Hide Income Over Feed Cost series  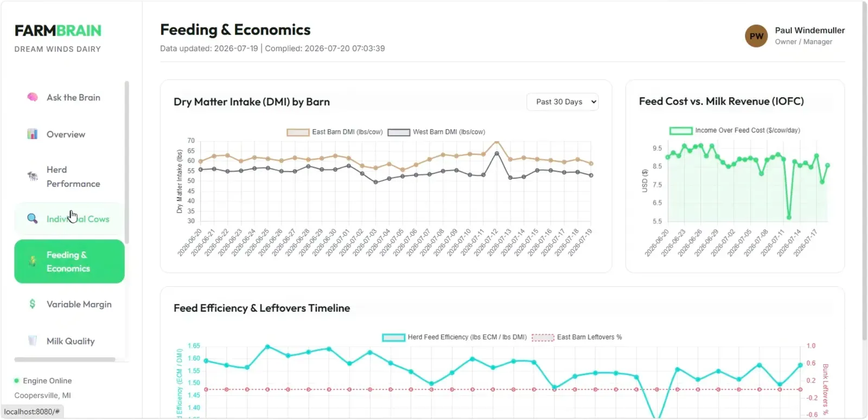(735, 131)
